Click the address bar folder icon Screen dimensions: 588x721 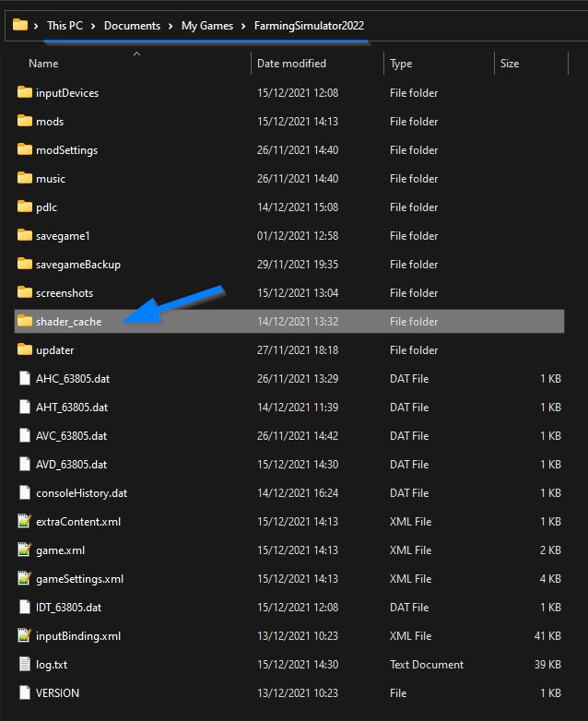pyautogui.click(x=19, y=26)
